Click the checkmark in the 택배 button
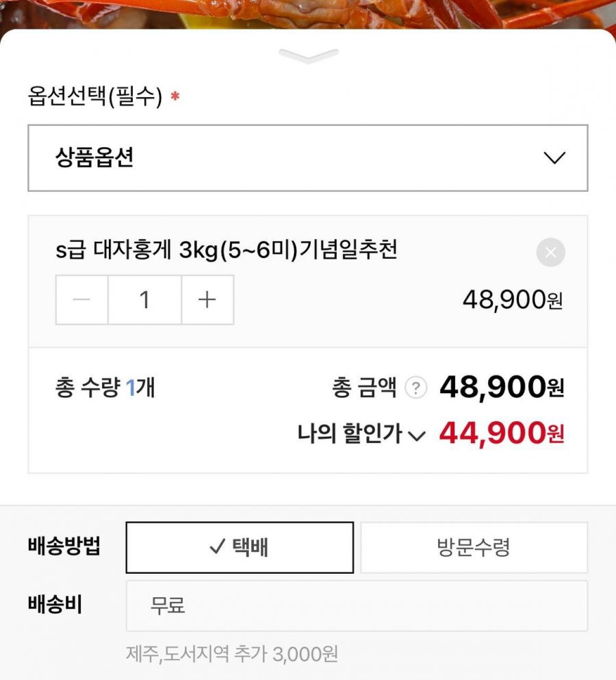The height and width of the screenshot is (680, 616). (x=217, y=546)
